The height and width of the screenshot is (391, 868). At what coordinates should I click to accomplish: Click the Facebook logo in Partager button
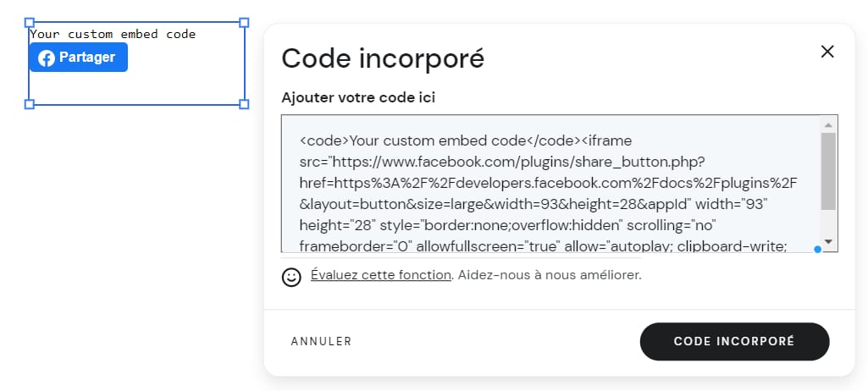pyautogui.click(x=47, y=58)
